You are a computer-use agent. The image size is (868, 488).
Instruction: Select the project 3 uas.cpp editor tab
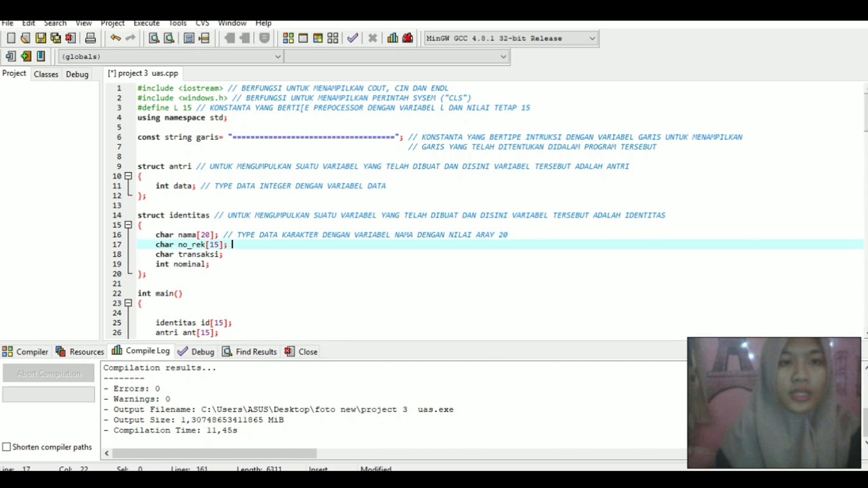point(143,73)
